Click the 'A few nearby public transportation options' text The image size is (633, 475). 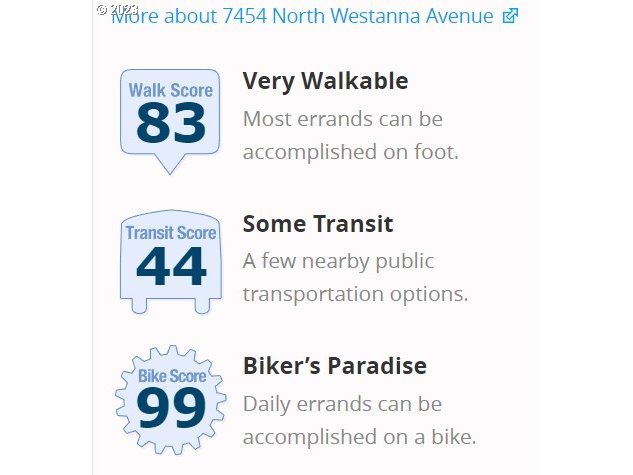355,278
